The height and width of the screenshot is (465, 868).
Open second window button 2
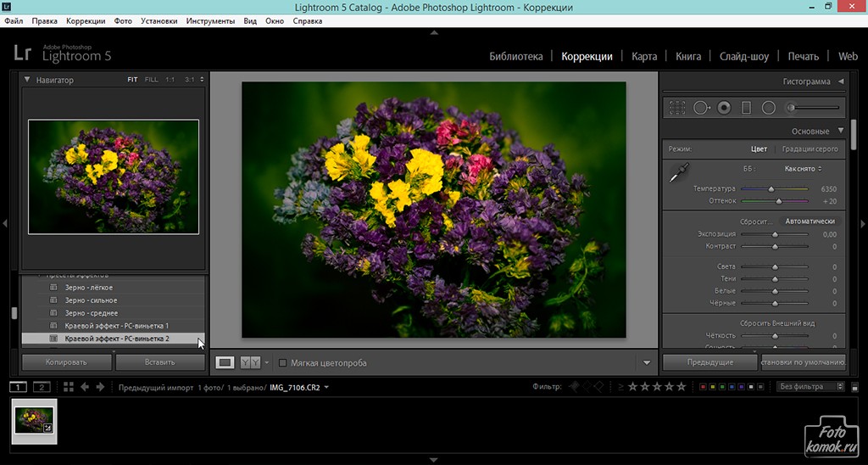(42, 387)
